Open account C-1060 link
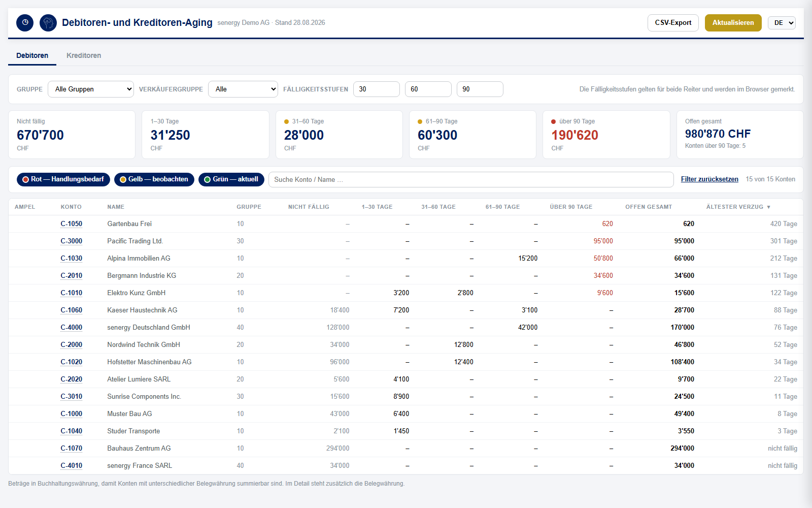The height and width of the screenshot is (508, 812). click(x=72, y=310)
